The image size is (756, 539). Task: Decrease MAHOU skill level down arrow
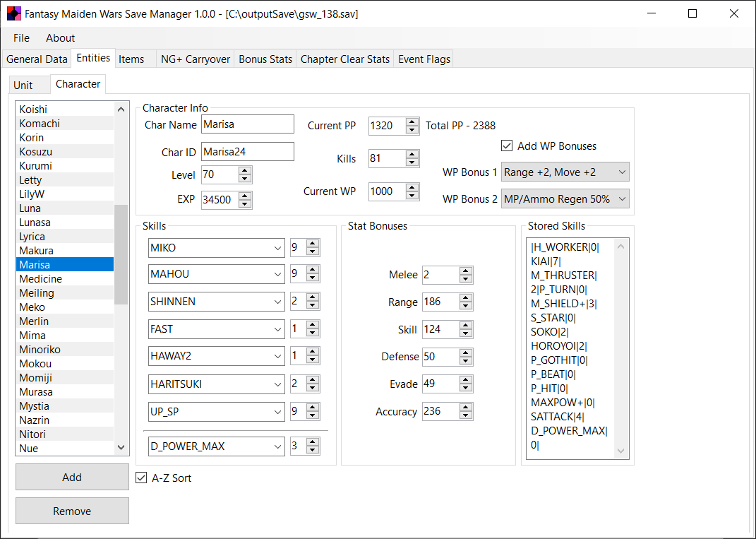point(313,278)
